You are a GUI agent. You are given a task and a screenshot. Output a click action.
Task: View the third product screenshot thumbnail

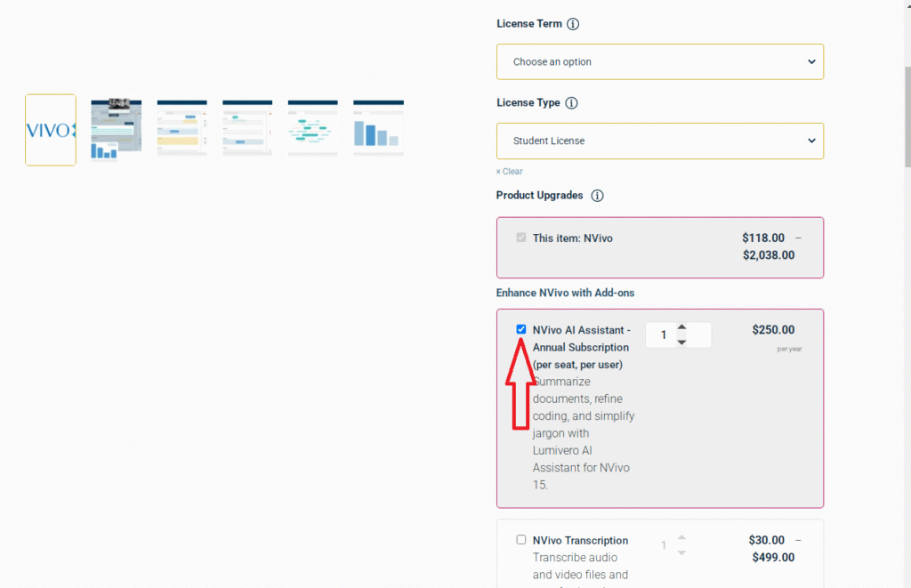181,128
